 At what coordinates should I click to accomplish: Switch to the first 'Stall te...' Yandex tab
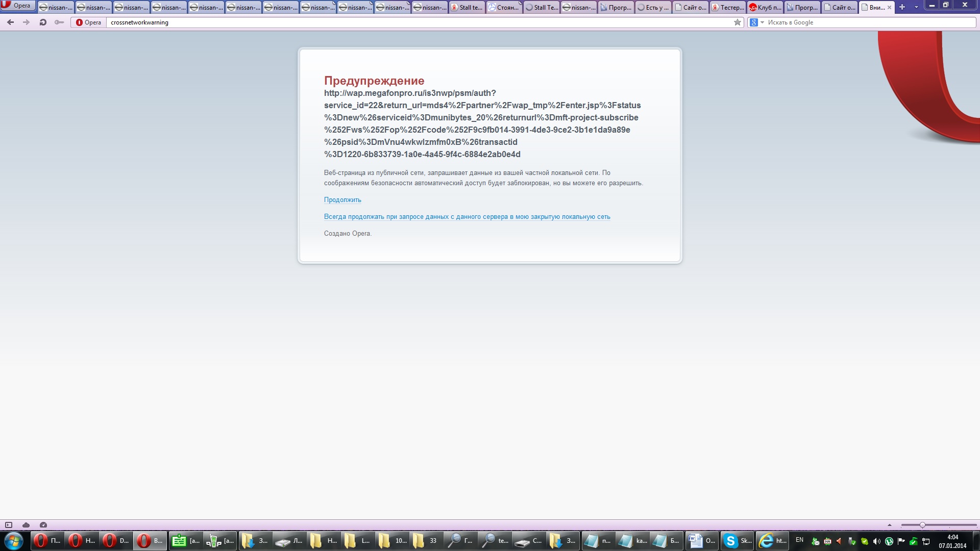[467, 7]
